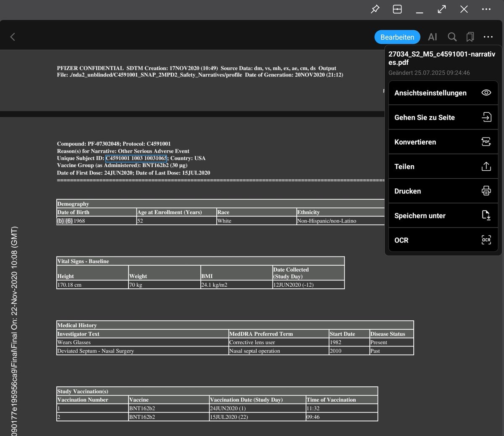Screen dimensions: 504x436
Task: Toggle split screen view icon
Action: (397, 9)
